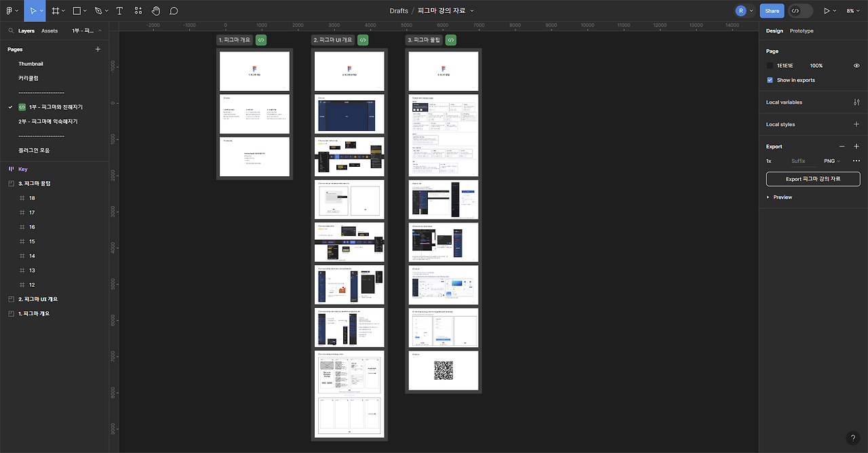Switch to the Assets tab

pos(50,31)
